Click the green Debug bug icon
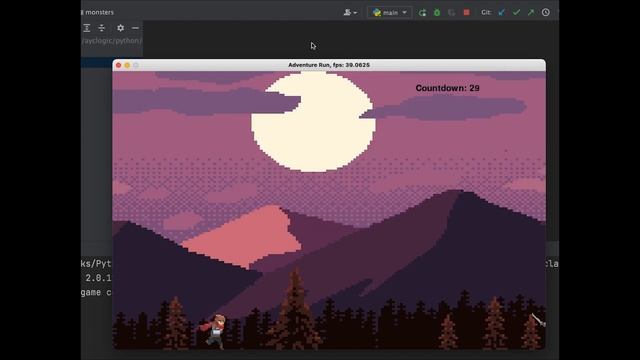This screenshot has width=640, height=360. point(437,13)
